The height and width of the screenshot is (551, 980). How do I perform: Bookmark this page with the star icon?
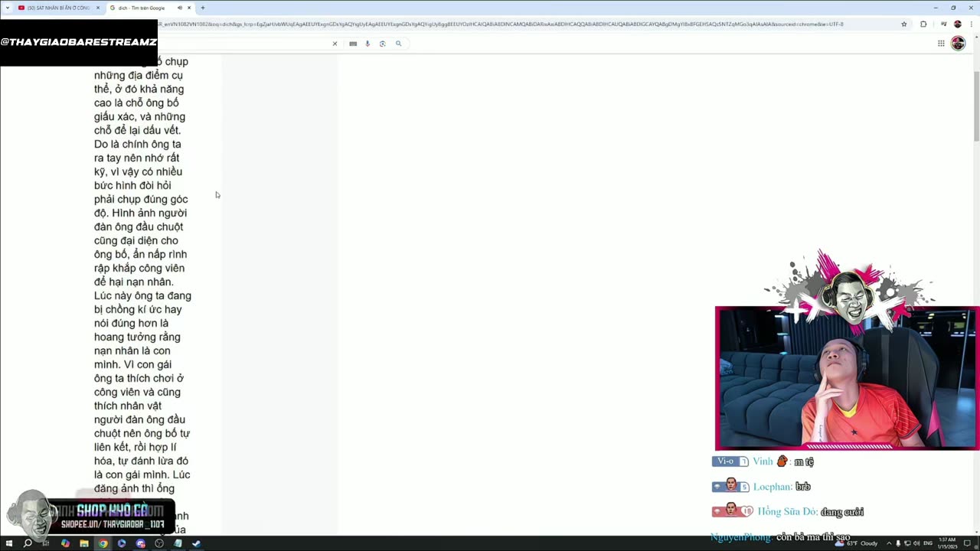pos(904,24)
